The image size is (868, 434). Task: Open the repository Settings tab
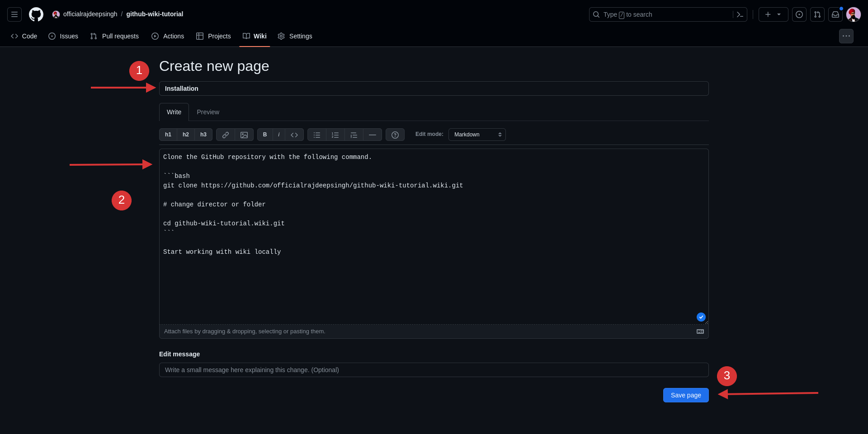[295, 36]
